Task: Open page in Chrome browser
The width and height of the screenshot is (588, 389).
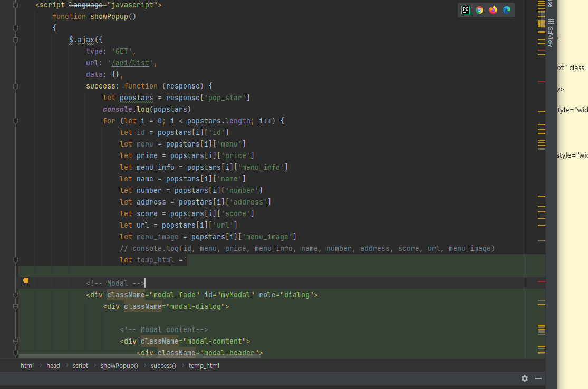Action: [x=479, y=10]
